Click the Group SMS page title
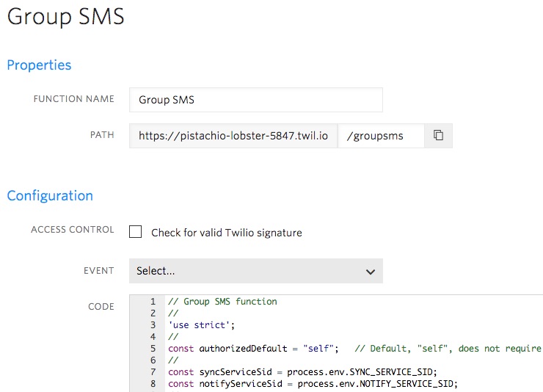The width and height of the screenshot is (543, 392). tap(66, 16)
